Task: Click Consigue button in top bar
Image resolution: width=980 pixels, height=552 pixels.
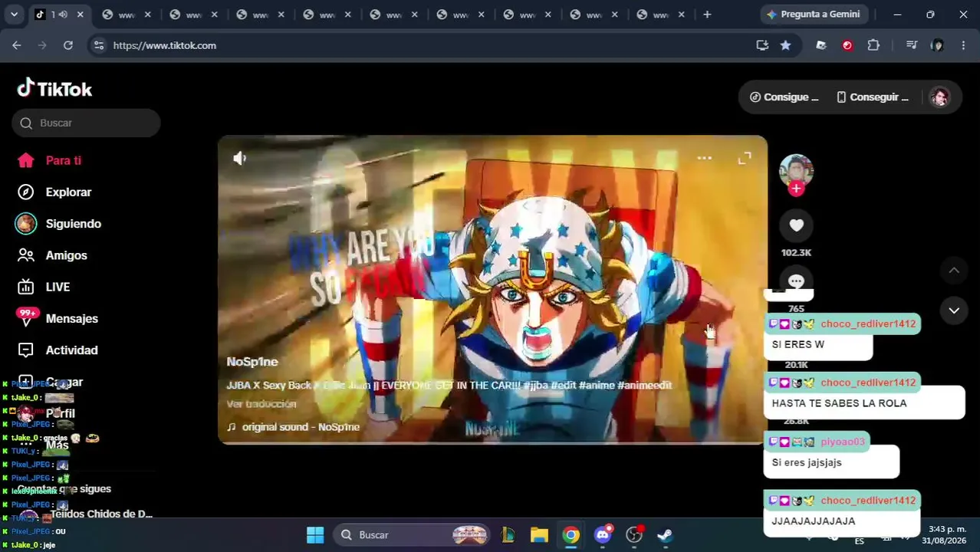Action: (x=784, y=97)
